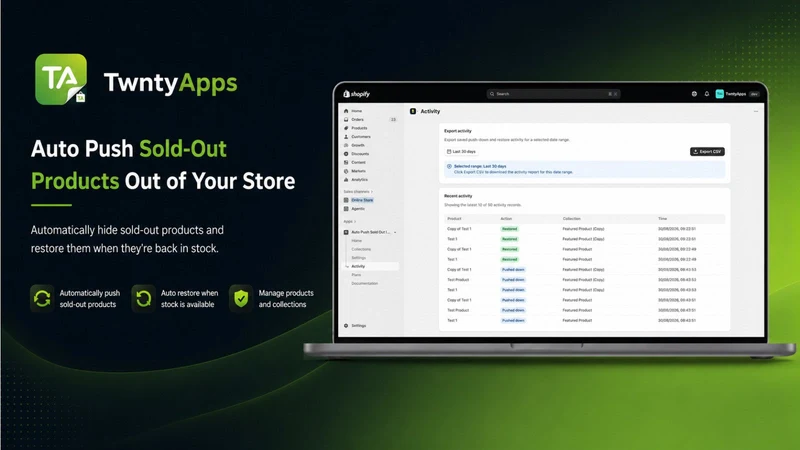Viewport: 800px width, 450px height.
Task: Click the Activity page title
Action: [x=430, y=111]
